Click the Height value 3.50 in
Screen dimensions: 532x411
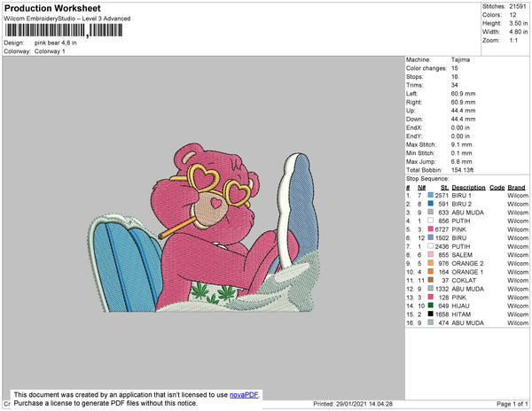518,23
